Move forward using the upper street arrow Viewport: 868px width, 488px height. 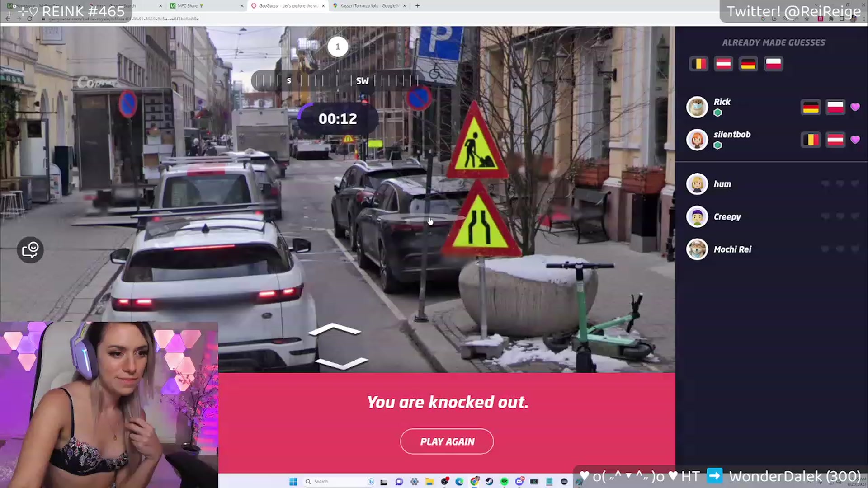coord(335,329)
